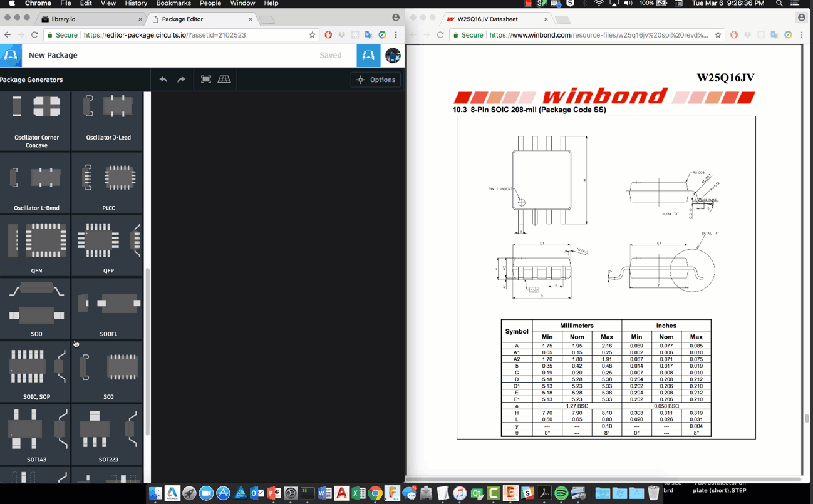This screenshot has width=813, height=504.
Task: Click the Saved status label
Action: click(x=331, y=56)
